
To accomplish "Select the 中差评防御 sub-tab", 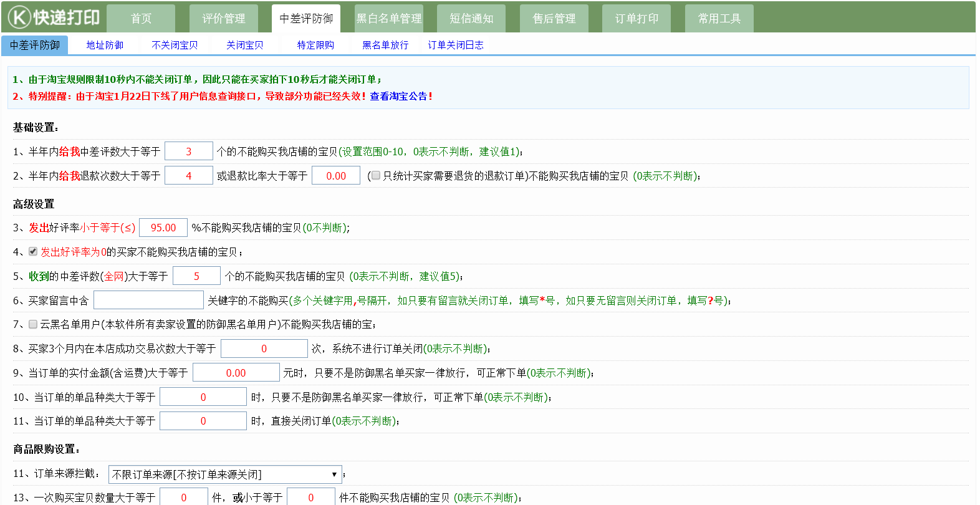I will [35, 45].
